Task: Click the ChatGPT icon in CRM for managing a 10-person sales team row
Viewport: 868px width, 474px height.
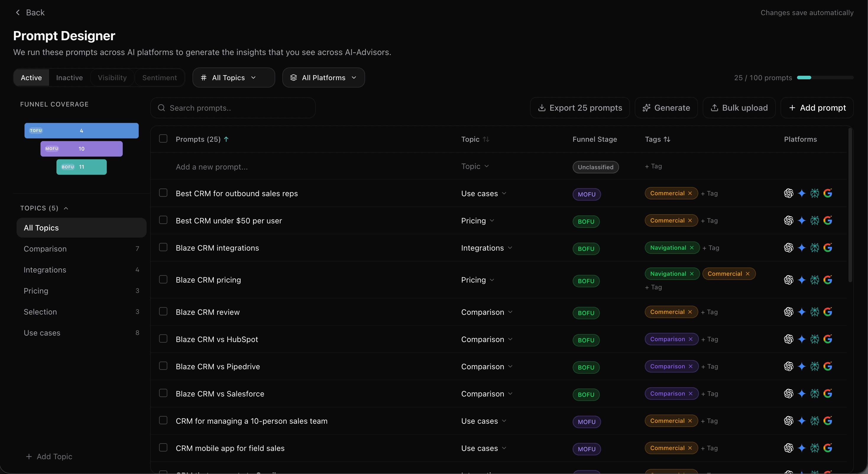Action: pos(788,421)
